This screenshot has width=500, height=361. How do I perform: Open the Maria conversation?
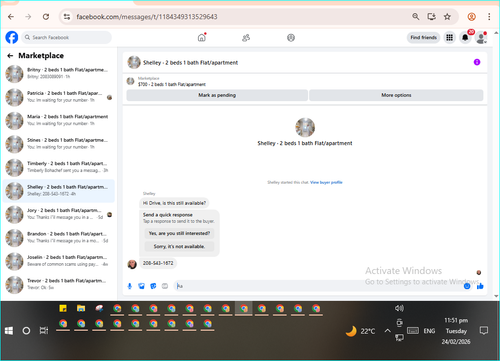[59, 120]
